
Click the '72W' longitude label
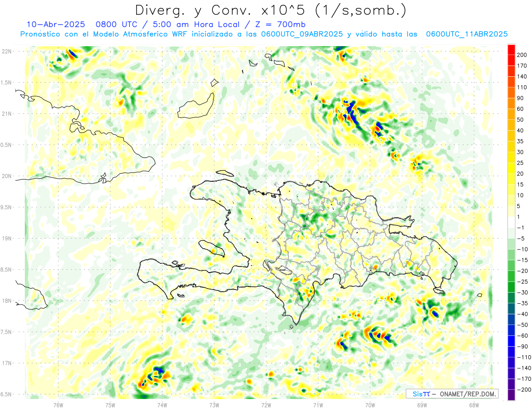click(x=266, y=405)
